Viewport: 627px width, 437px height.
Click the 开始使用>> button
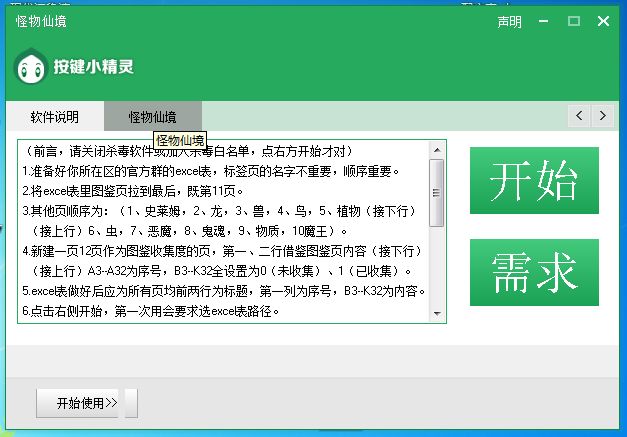click(x=77, y=403)
